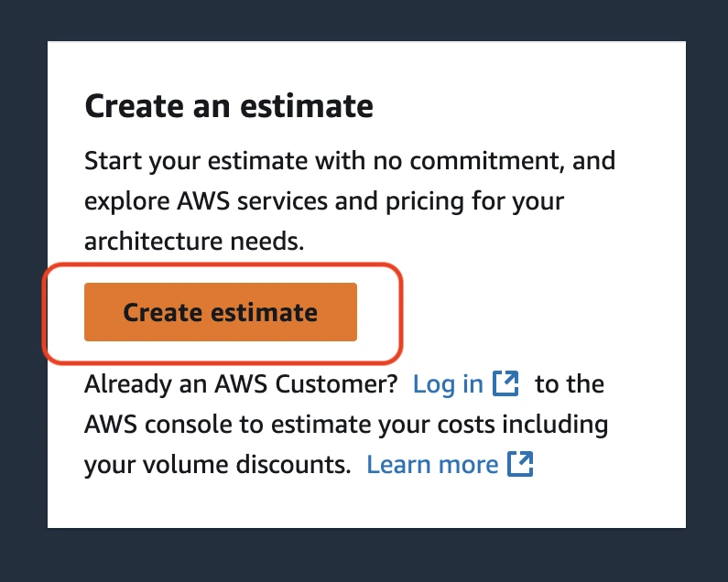Image resolution: width=728 pixels, height=582 pixels.
Task: Click the dark navy background below the card
Action: [x=366, y=555]
